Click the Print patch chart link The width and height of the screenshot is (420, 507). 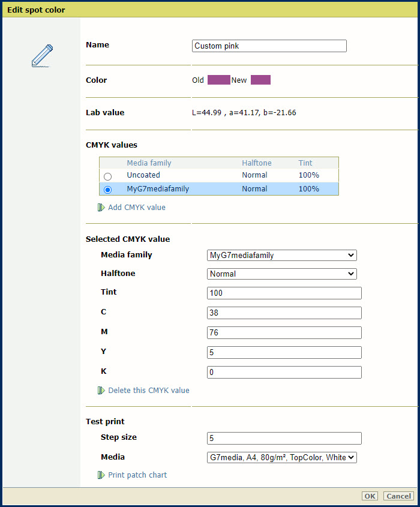click(x=137, y=475)
